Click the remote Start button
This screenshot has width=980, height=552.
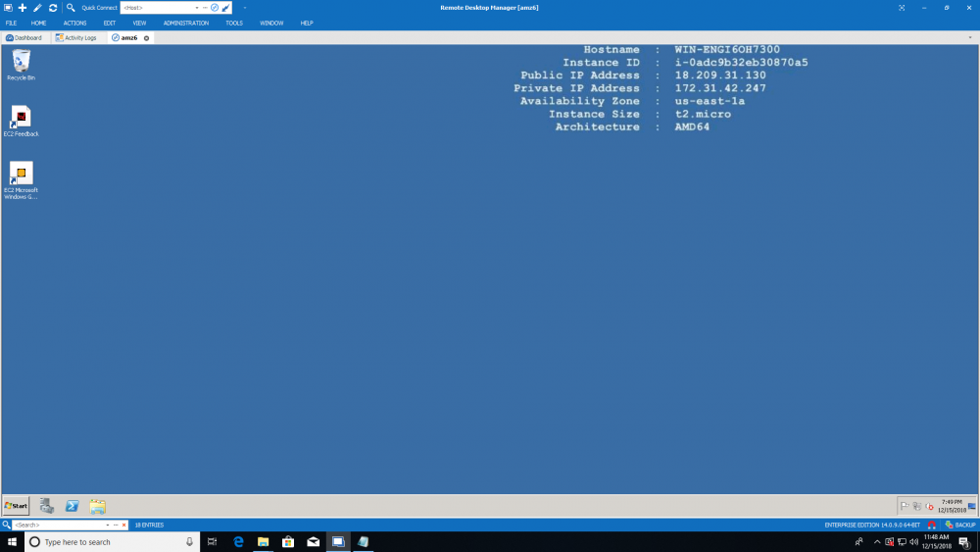click(16, 506)
